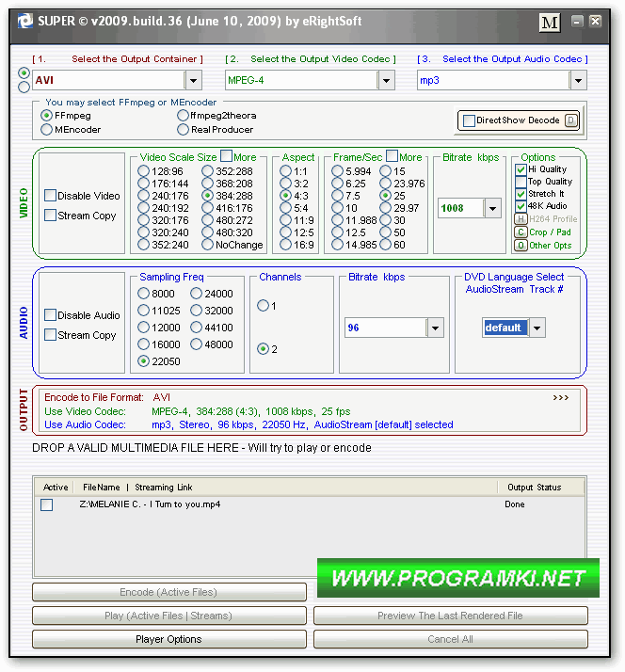The width and height of the screenshot is (625, 672).
Task: Check audio Stream Copy
Action: coord(50,335)
